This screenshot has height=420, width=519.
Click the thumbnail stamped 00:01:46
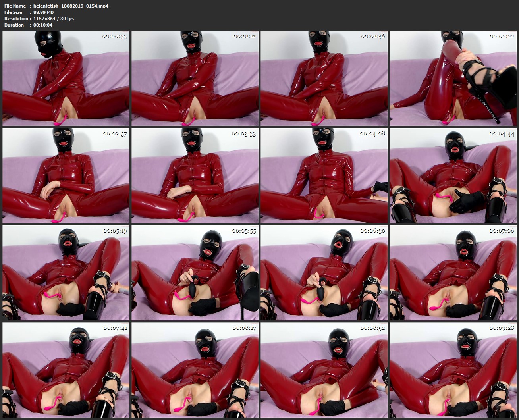click(x=324, y=78)
